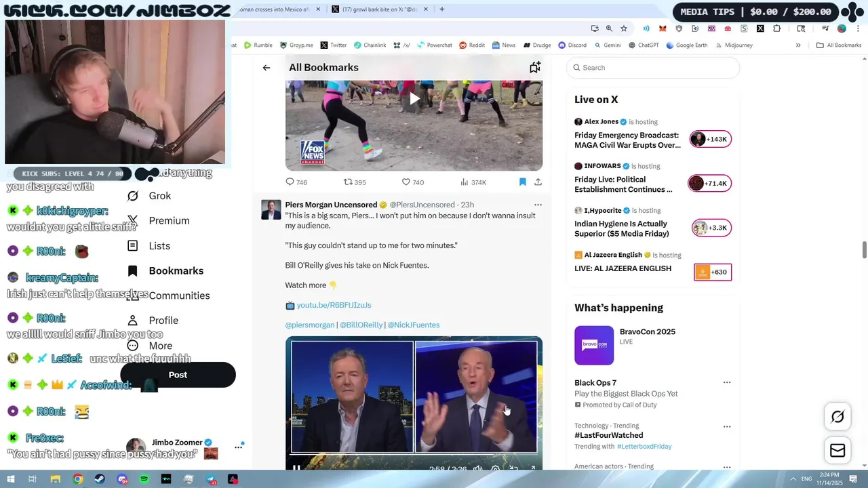This screenshot has width=868, height=488.
Task: Open more options for #LastFourWatched trend
Action: 727,427
